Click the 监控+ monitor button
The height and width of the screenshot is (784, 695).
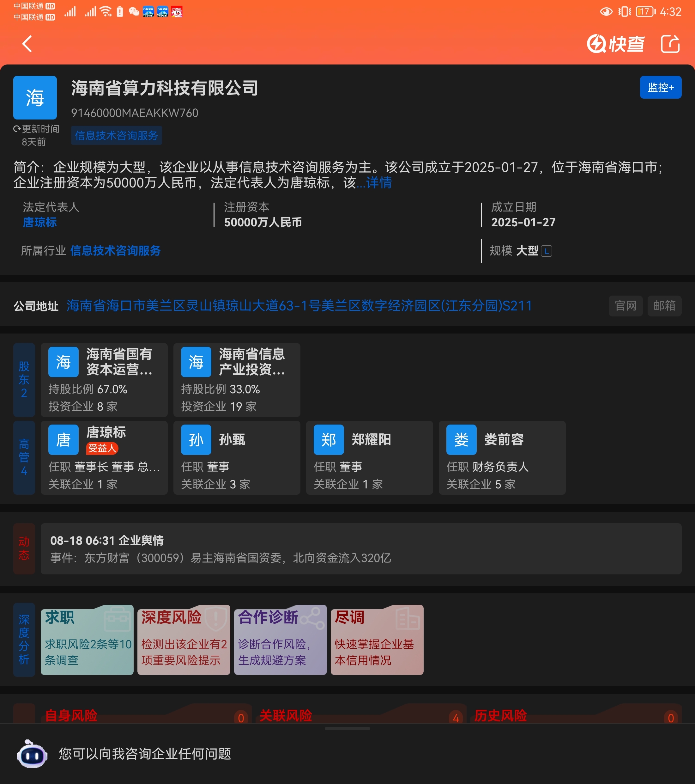click(661, 88)
